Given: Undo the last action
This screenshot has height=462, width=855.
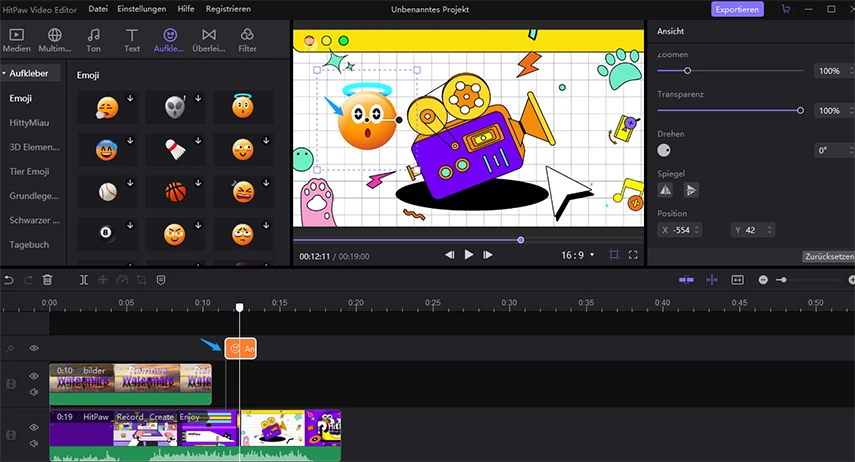Looking at the screenshot, I should 9,280.
